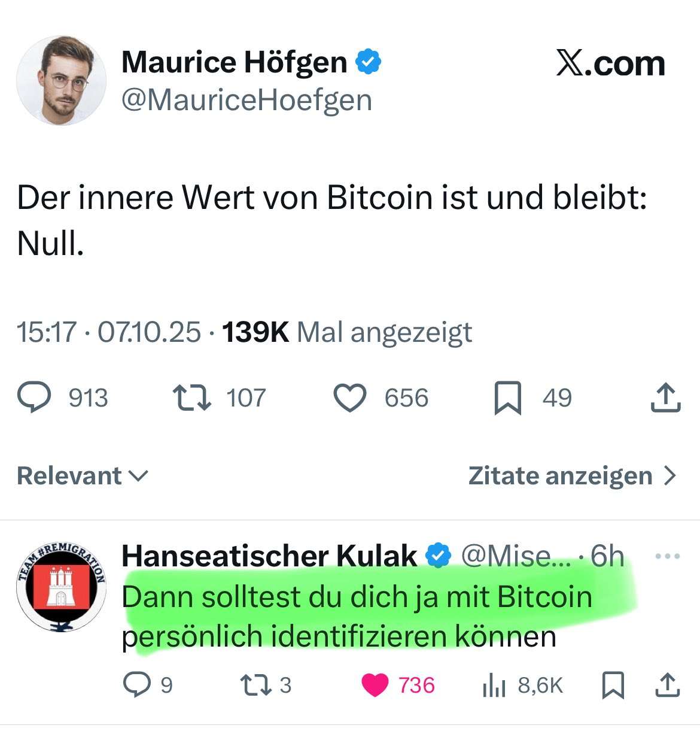The height and width of the screenshot is (731, 700).
Task: Open the three-dot menu on Kulak's reply
Action: (x=668, y=556)
